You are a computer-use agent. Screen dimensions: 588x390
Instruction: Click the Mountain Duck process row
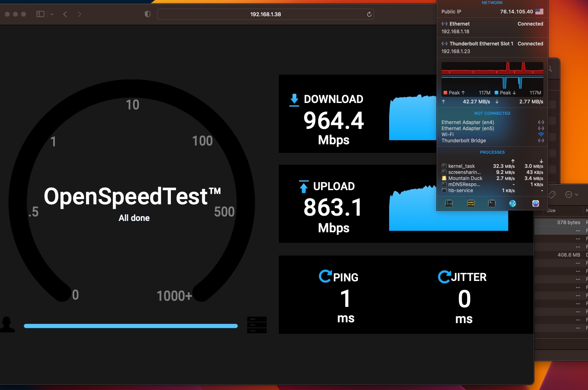(492, 178)
